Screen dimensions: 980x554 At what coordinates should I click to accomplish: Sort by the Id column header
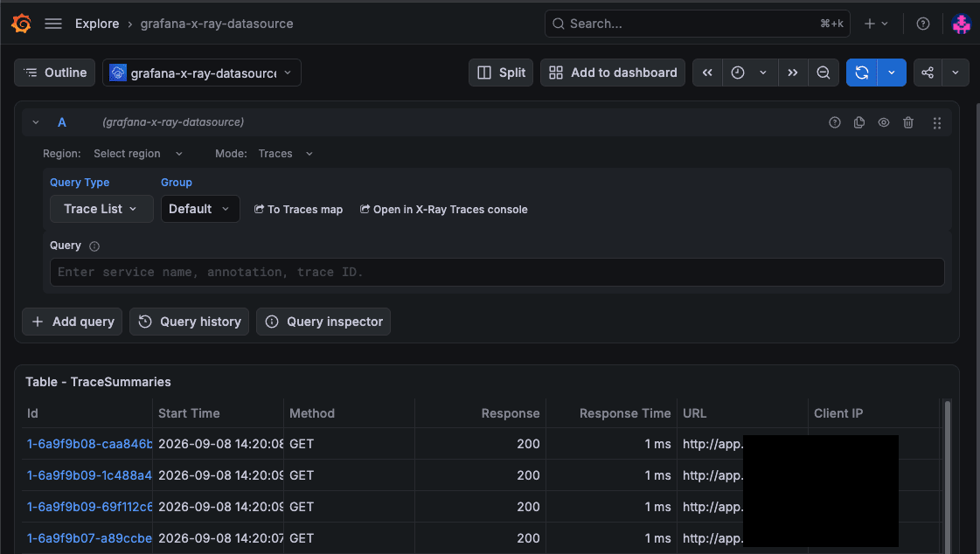[32, 413]
